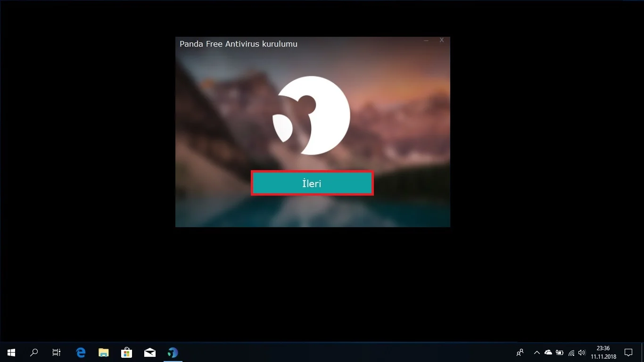The height and width of the screenshot is (362, 644).
Task: Expand hidden system tray icons chevron
Action: point(537,353)
